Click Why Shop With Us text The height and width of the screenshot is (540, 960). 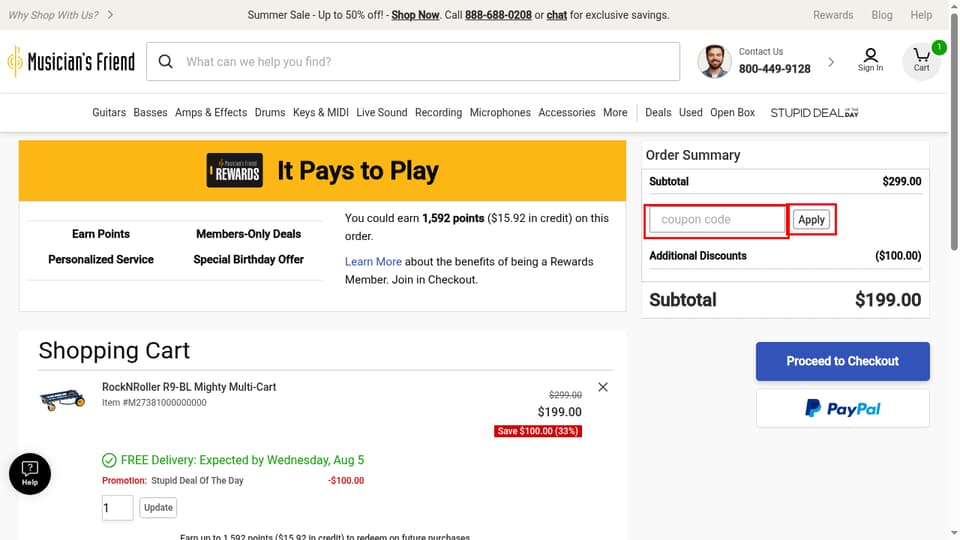tap(53, 15)
